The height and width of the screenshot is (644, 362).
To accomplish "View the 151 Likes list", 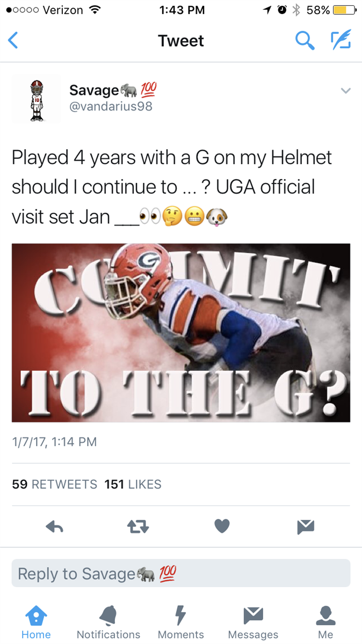I will click(133, 484).
